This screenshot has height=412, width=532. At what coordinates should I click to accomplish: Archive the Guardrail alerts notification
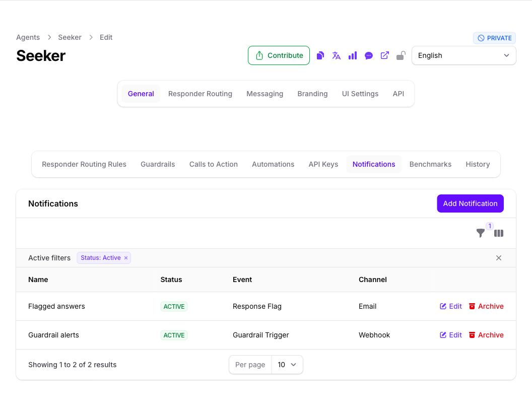click(486, 335)
